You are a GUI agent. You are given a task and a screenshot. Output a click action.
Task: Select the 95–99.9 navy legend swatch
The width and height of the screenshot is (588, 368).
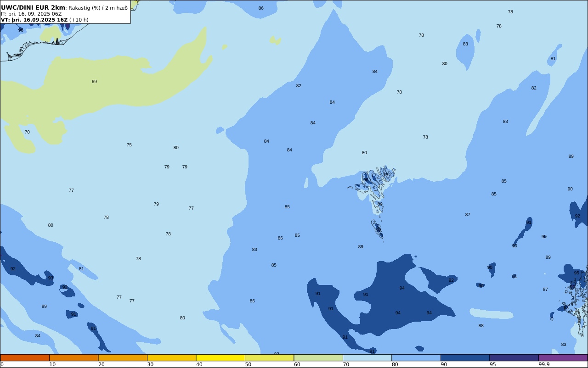click(x=514, y=357)
